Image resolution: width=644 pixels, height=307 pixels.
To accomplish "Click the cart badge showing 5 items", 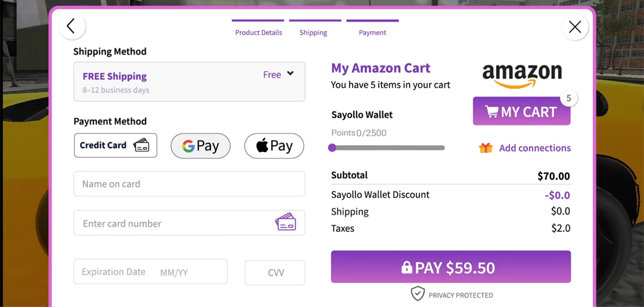I will [569, 99].
